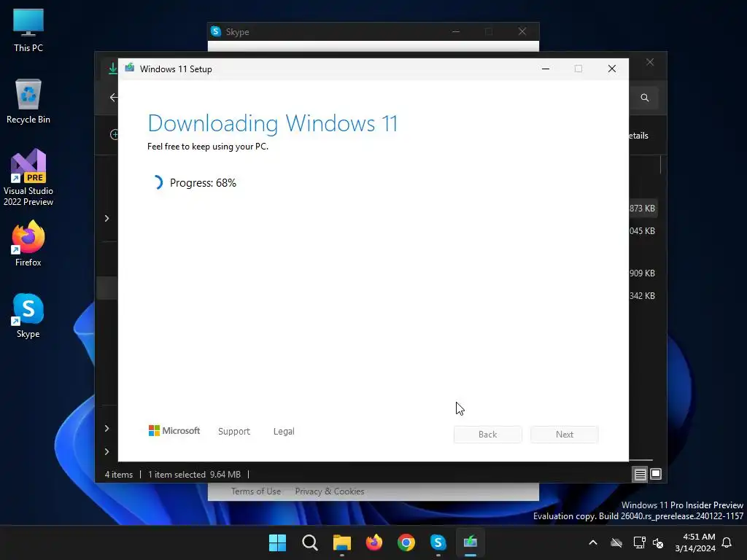Image resolution: width=747 pixels, height=560 pixels.
Task: Minimize the Windows 11 Setup window
Action: [x=546, y=69]
